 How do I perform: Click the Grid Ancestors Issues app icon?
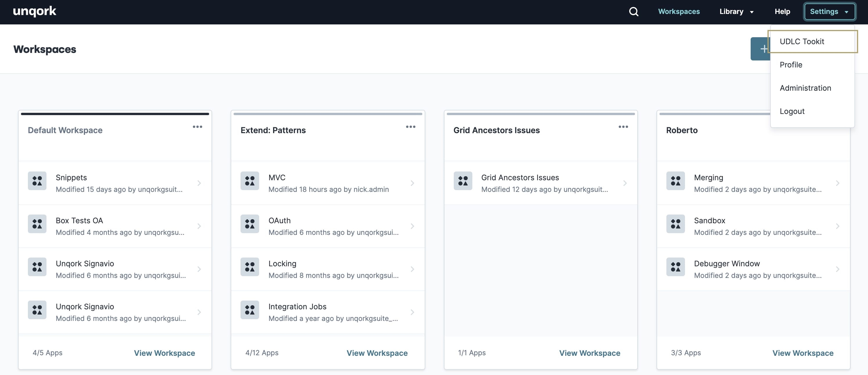coord(463,181)
